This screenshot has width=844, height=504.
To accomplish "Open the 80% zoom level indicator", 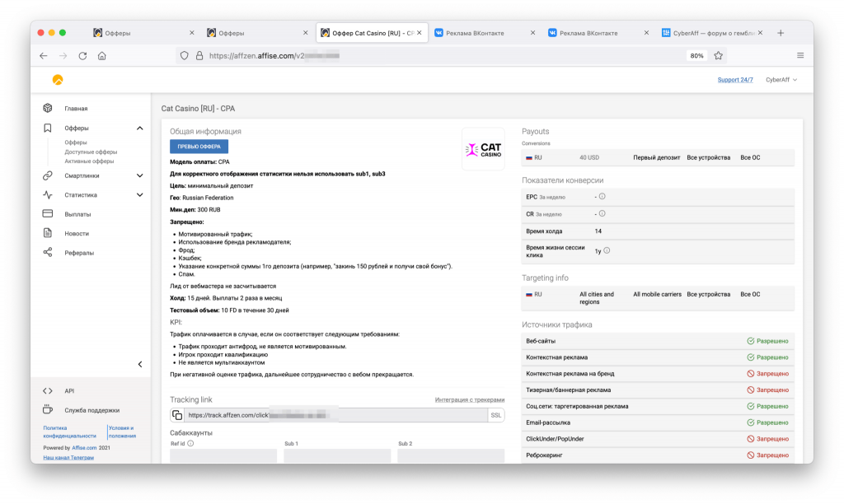I will point(696,55).
